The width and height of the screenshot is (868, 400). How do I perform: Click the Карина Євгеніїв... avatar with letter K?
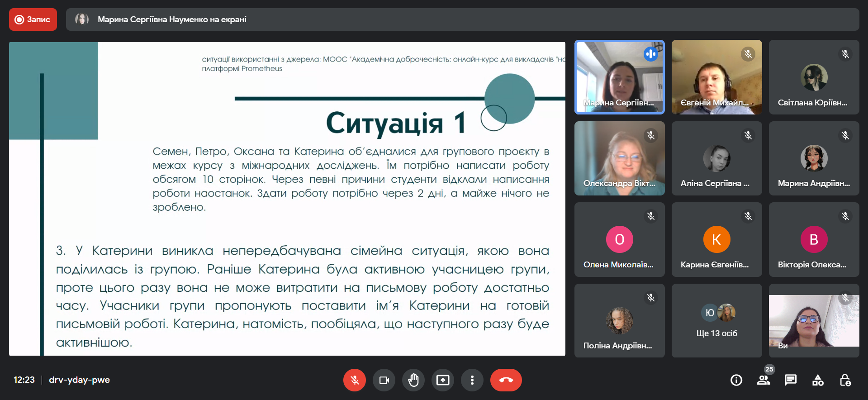(x=716, y=239)
